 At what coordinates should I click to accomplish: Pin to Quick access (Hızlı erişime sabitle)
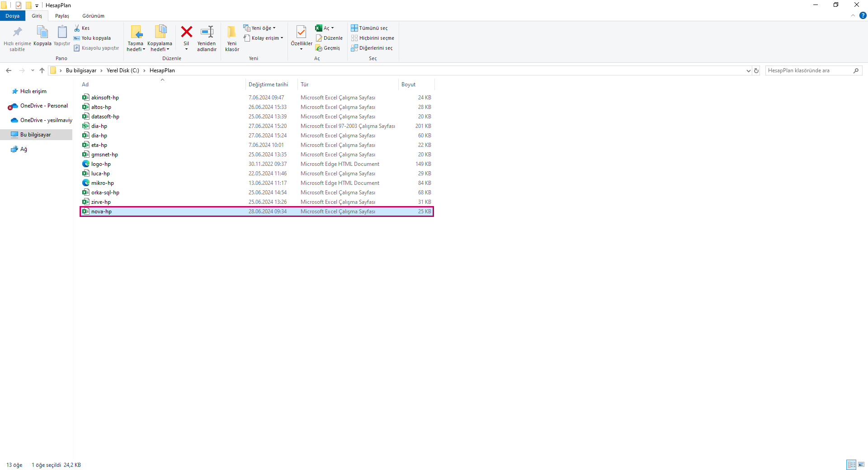pyautogui.click(x=17, y=39)
